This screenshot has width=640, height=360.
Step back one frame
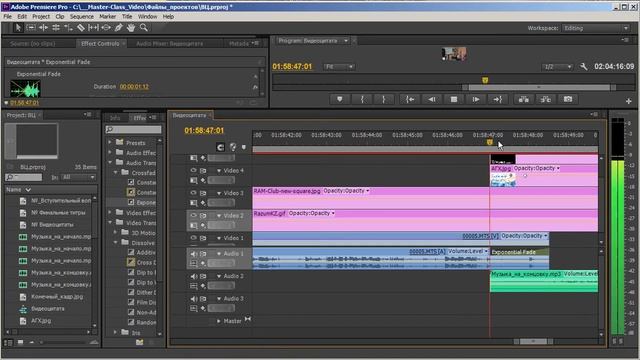click(432, 99)
